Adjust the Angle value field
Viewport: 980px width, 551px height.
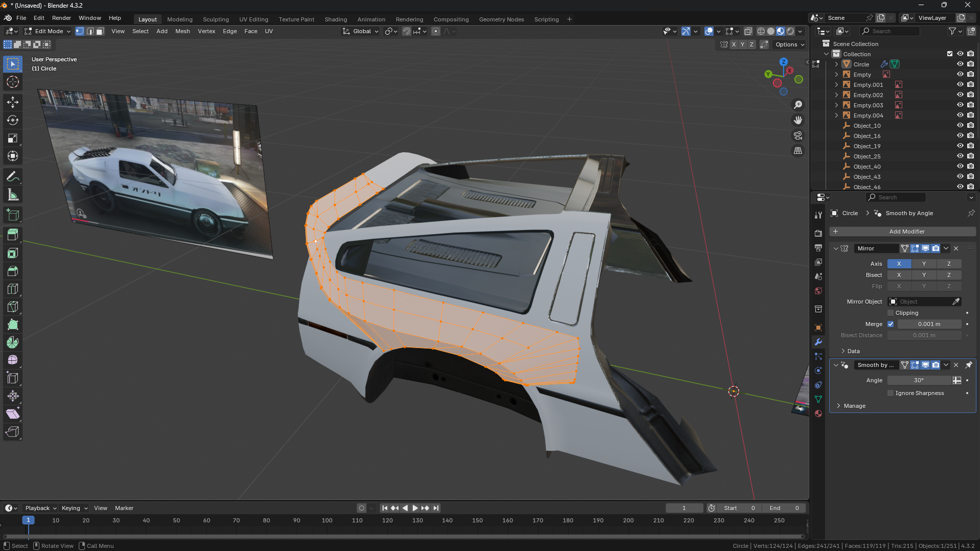pyautogui.click(x=919, y=380)
